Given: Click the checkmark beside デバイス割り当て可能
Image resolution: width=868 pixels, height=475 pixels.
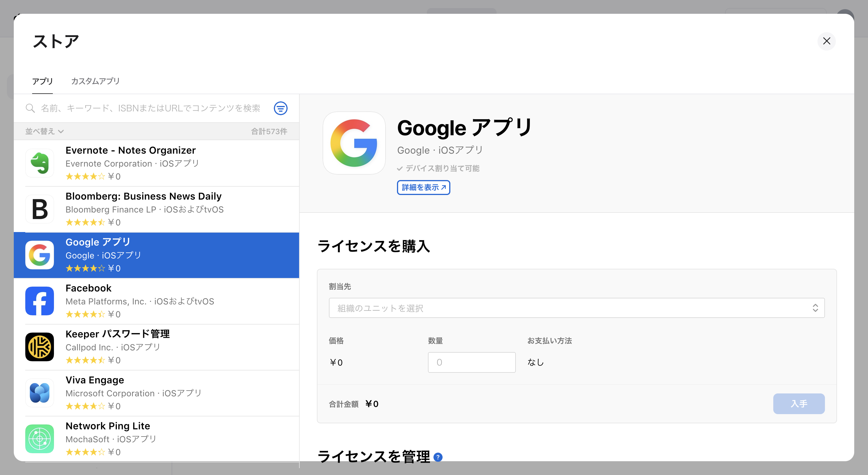Looking at the screenshot, I should coord(400,169).
